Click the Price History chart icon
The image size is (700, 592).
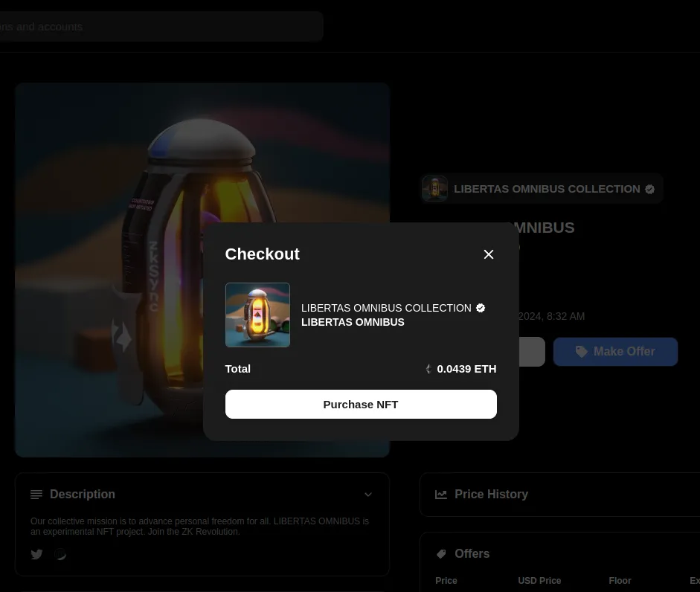click(x=441, y=495)
